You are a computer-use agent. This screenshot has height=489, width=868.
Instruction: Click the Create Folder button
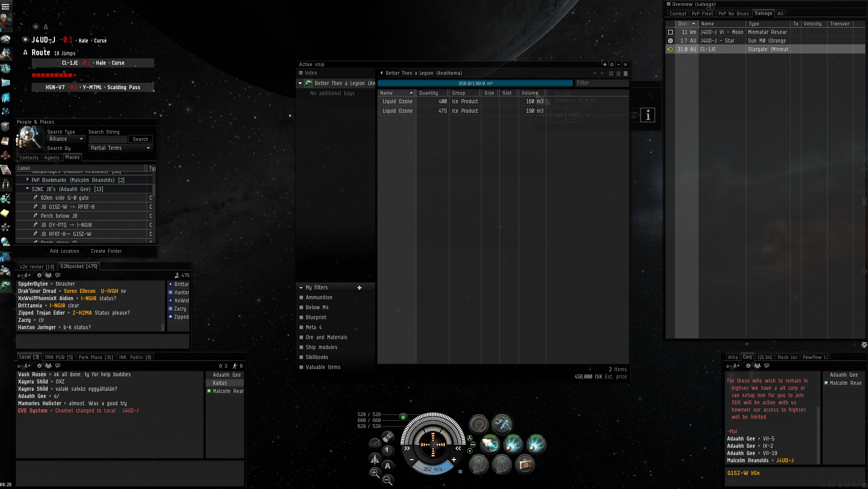click(x=106, y=251)
